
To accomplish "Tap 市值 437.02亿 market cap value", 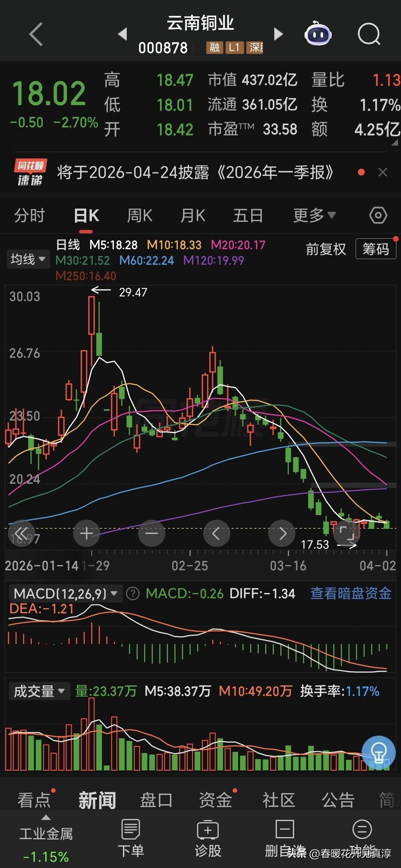I will (253, 80).
